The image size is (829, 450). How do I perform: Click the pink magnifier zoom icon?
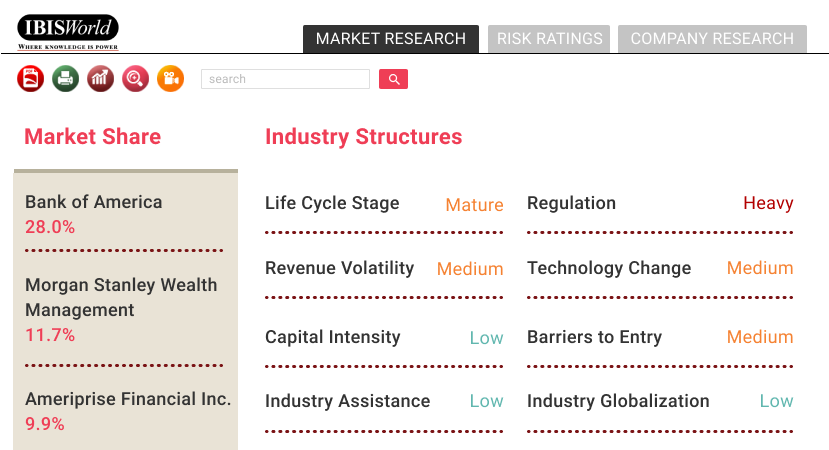click(136, 78)
